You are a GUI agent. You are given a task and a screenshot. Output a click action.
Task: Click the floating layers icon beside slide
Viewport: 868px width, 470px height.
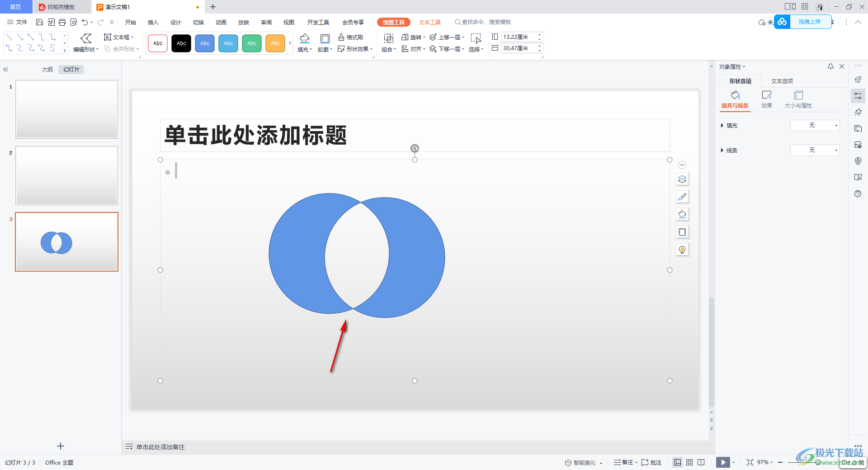[682, 179]
